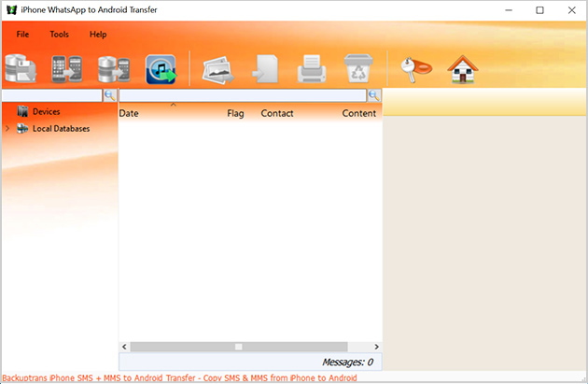Maximize the application window

click(539, 10)
